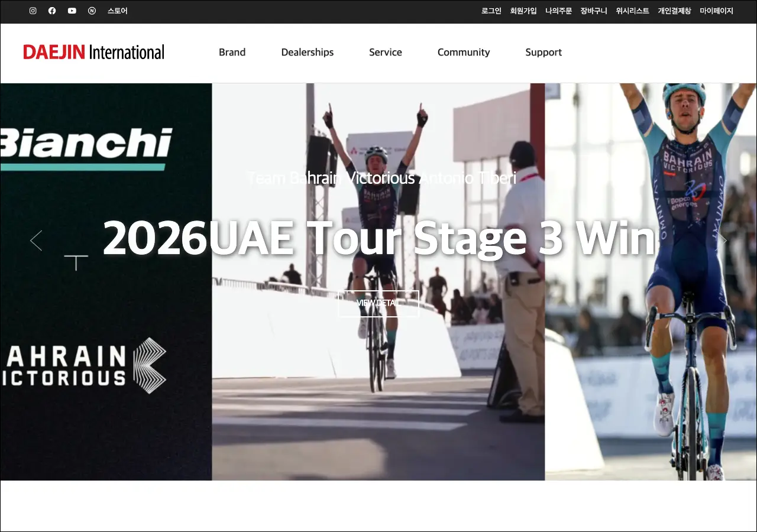757x532 pixels.
Task: Expand the Dealerships menu
Action: click(x=308, y=52)
